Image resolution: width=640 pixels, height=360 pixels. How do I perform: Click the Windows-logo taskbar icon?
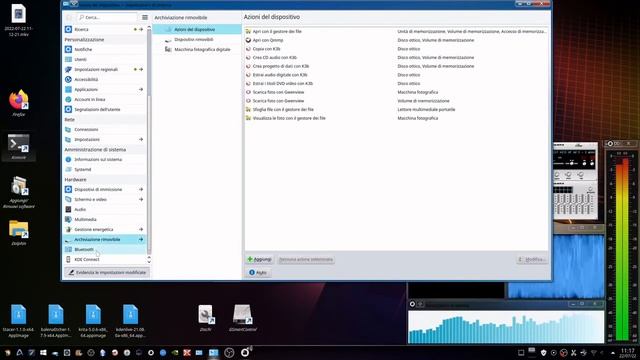pyautogui.click(x=43, y=353)
